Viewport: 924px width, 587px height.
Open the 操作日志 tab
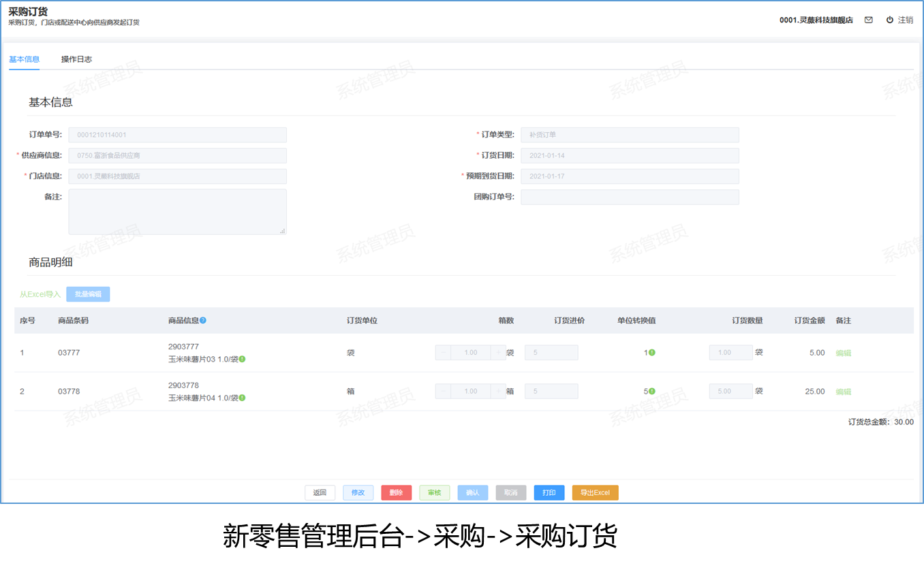point(76,59)
